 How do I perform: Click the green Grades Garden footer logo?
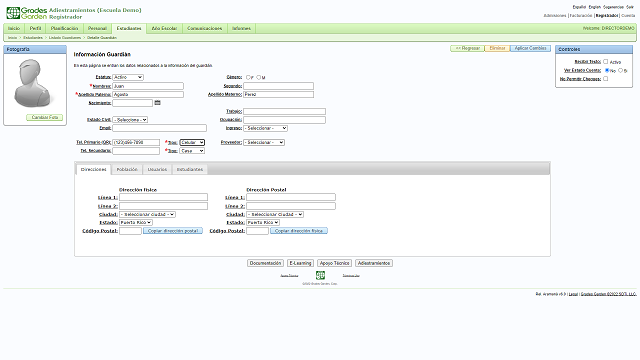click(x=320, y=276)
